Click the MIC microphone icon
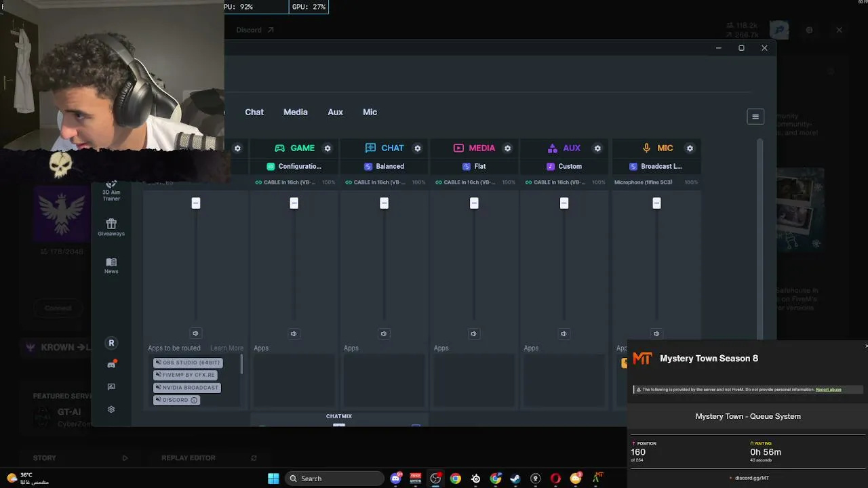 point(646,148)
